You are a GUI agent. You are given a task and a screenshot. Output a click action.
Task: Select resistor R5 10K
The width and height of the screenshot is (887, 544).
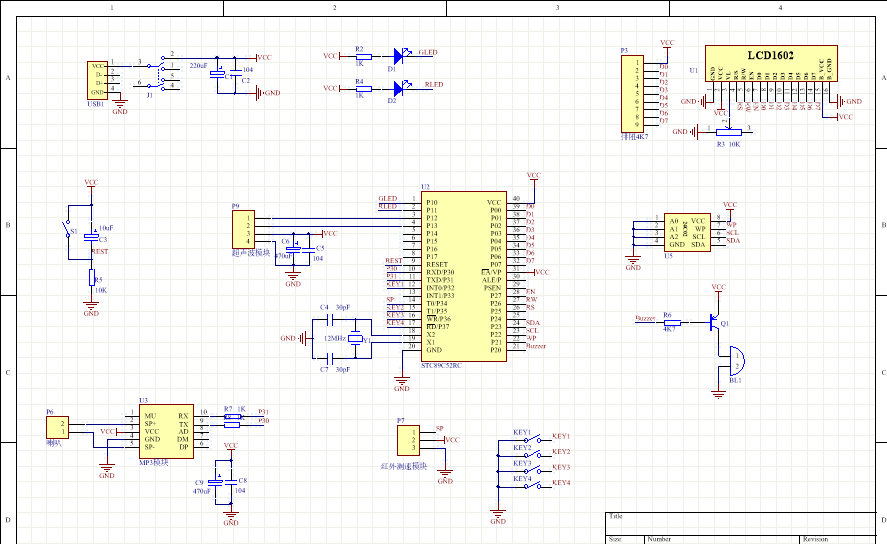coord(92,278)
